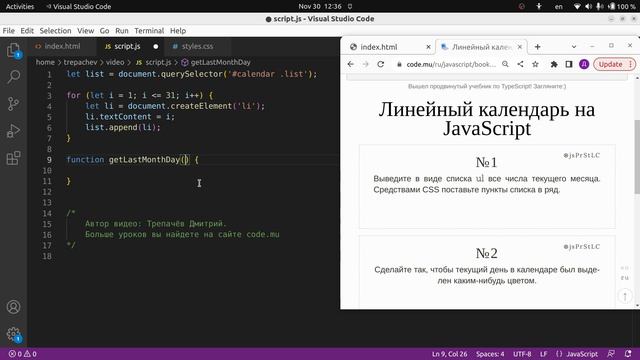Screen dimensions: 640x360
Task: Click the Update button in the browser
Action: click(614, 64)
